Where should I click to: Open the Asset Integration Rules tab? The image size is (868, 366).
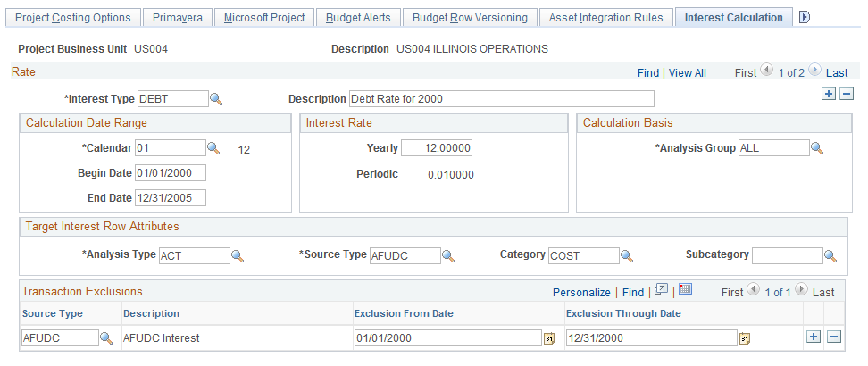[605, 18]
